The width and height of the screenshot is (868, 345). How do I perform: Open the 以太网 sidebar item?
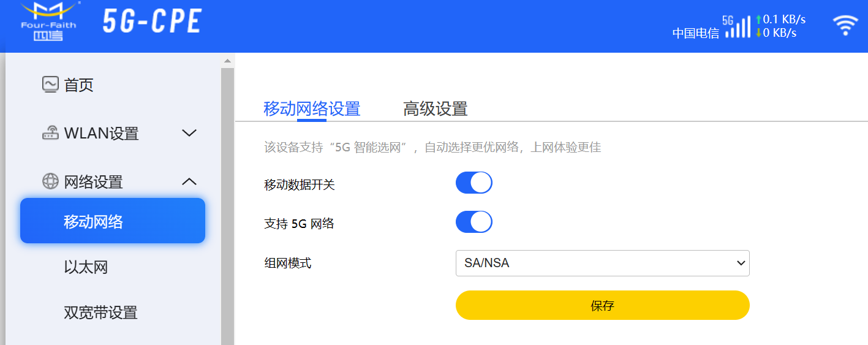click(x=86, y=267)
